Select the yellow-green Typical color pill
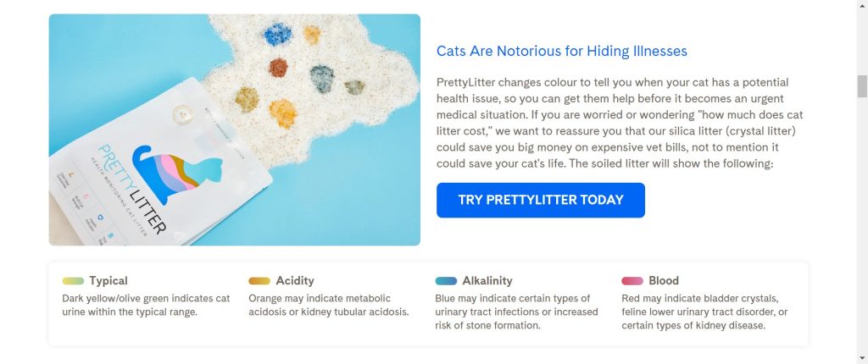Screen dimensions: 868x364 point(73,281)
